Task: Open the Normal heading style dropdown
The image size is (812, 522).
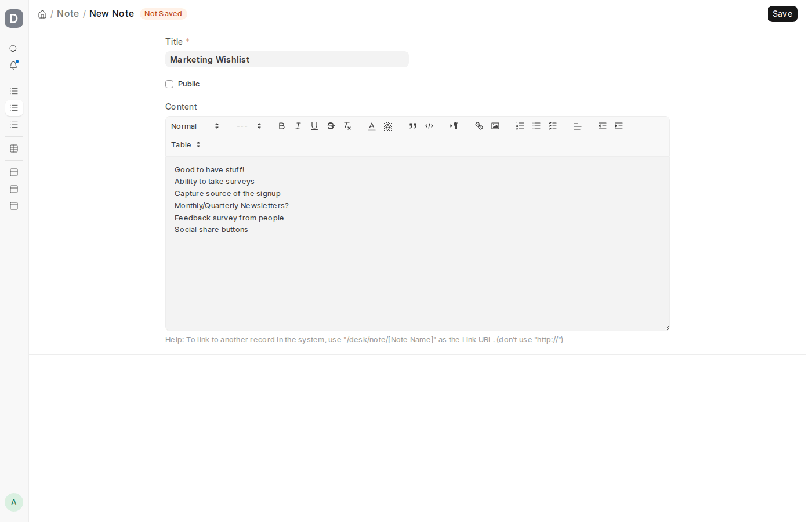Action: (195, 126)
